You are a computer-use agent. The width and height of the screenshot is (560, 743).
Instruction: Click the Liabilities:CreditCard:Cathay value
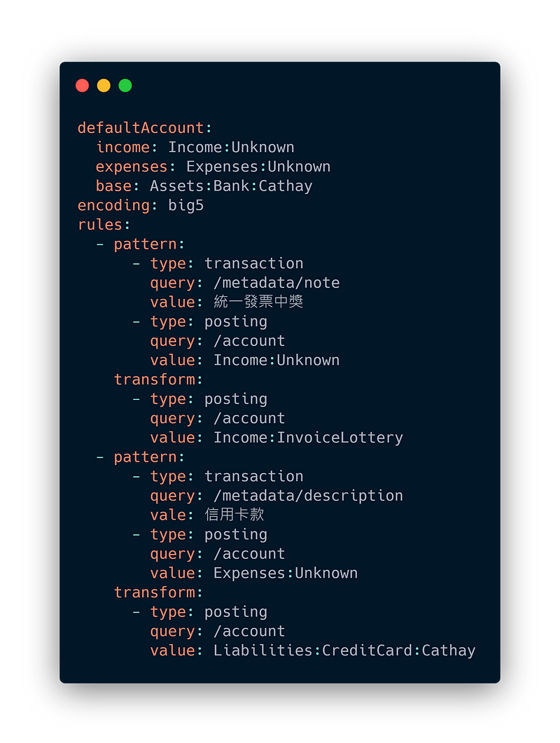pyautogui.click(x=344, y=651)
